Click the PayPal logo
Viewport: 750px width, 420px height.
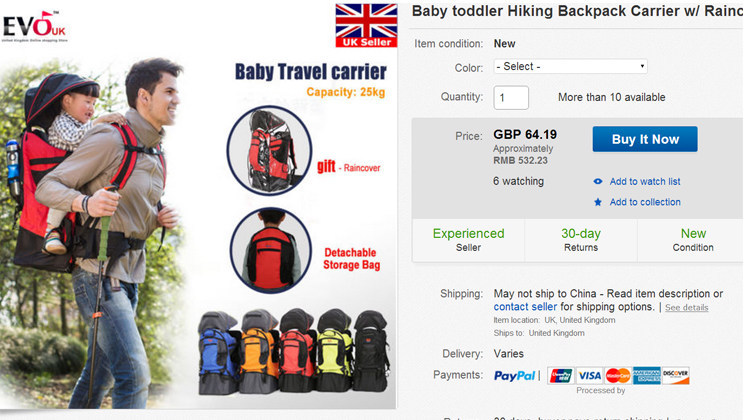[x=515, y=376]
